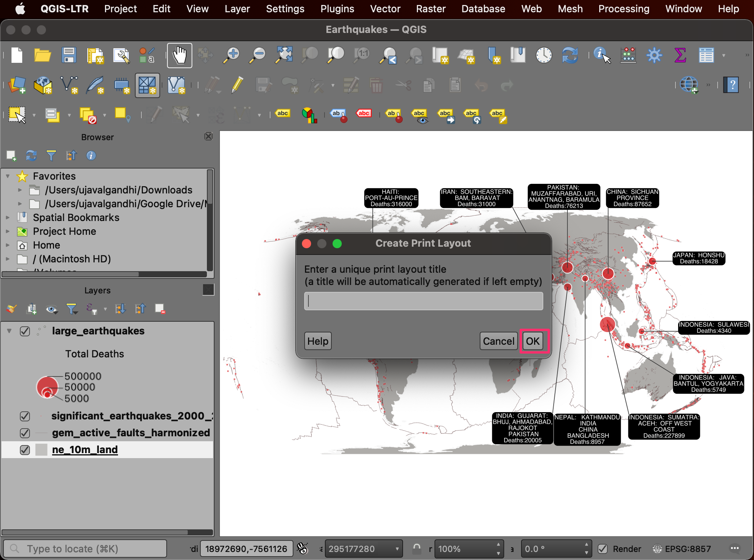This screenshot has width=754, height=560.
Task: Close the Browser panel
Action: pyautogui.click(x=208, y=136)
